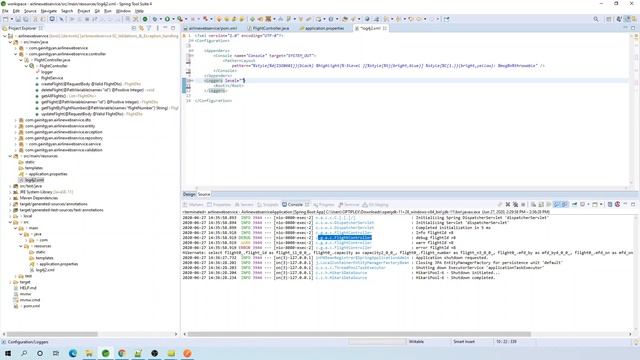This screenshot has height=360, width=640.
Task: Collapse the src/main/java folder
Action: point(10,42)
